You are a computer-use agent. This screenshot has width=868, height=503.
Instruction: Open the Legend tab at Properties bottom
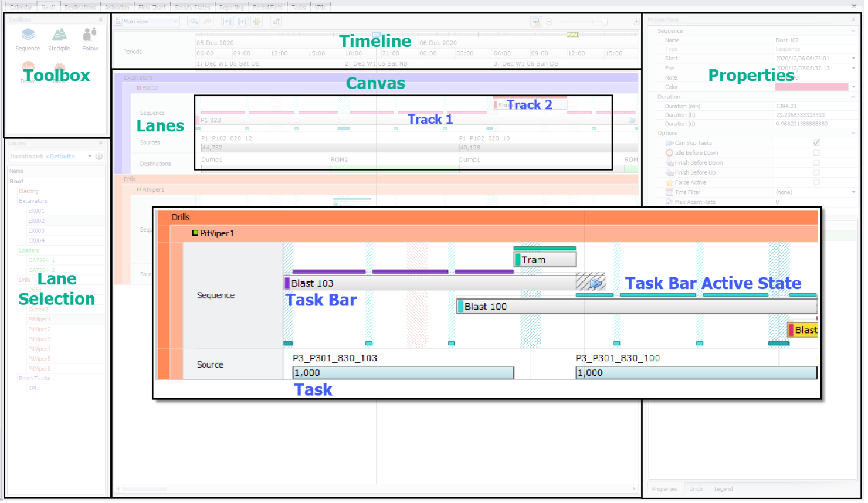723,489
